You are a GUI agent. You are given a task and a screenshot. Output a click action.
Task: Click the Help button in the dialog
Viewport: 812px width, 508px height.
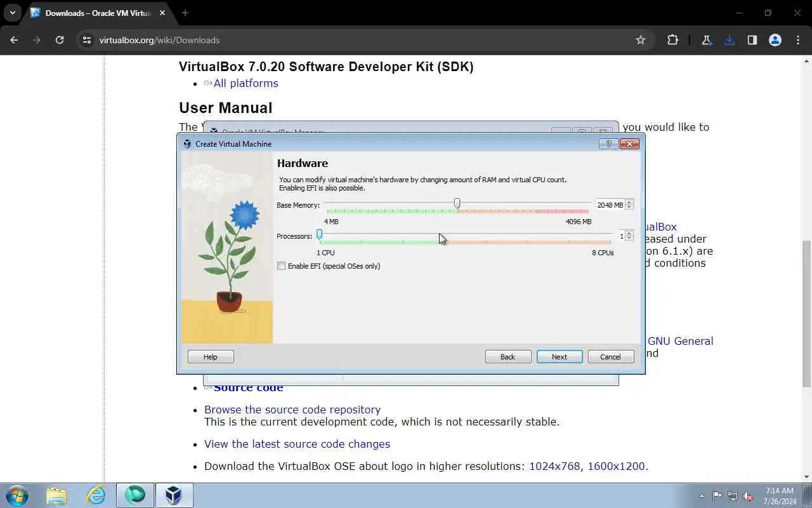(211, 357)
